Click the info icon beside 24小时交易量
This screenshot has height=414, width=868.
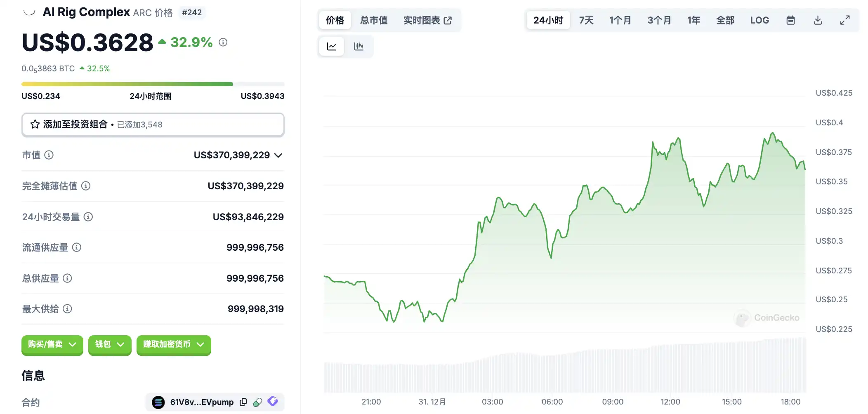(x=88, y=217)
